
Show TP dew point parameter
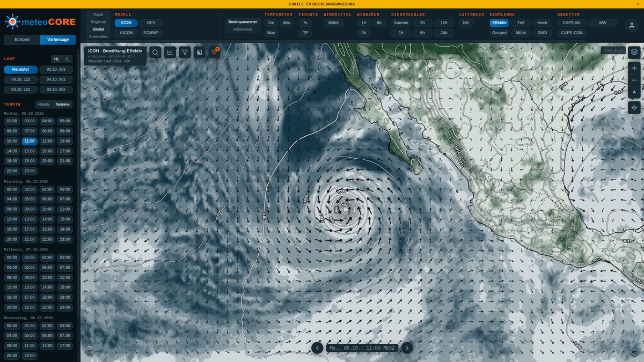pyautogui.click(x=305, y=33)
